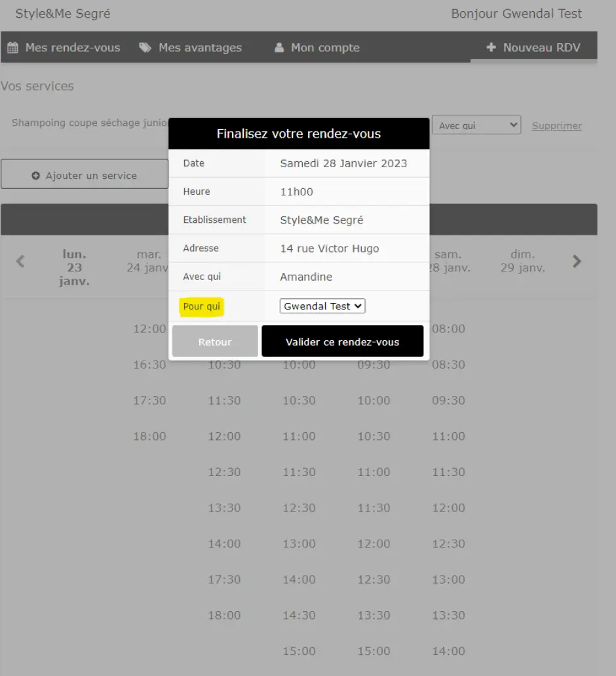Select the lun. 23 janv. day header
The height and width of the screenshot is (676, 616).
click(x=75, y=268)
